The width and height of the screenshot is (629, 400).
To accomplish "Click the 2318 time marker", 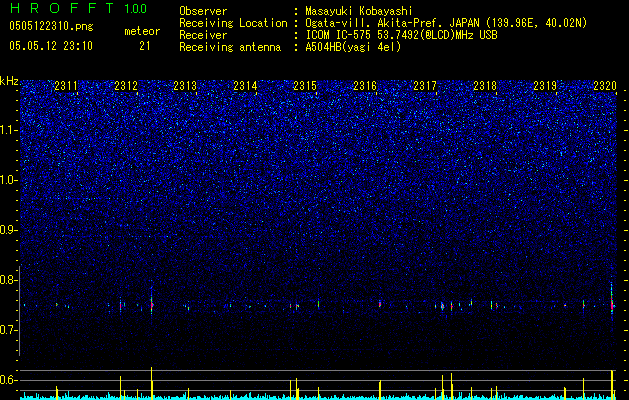I will pos(485,85).
